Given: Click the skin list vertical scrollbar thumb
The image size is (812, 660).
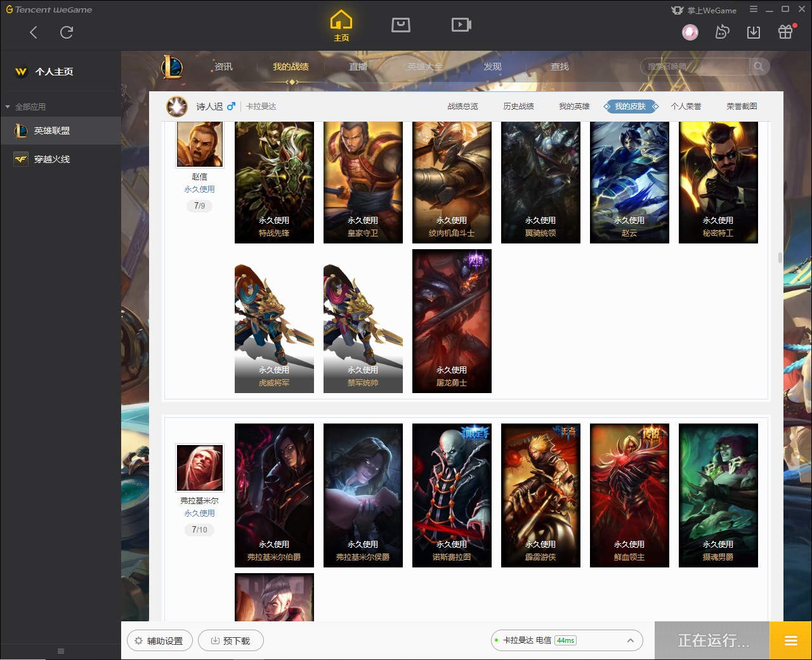Looking at the screenshot, I should [x=780, y=258].
